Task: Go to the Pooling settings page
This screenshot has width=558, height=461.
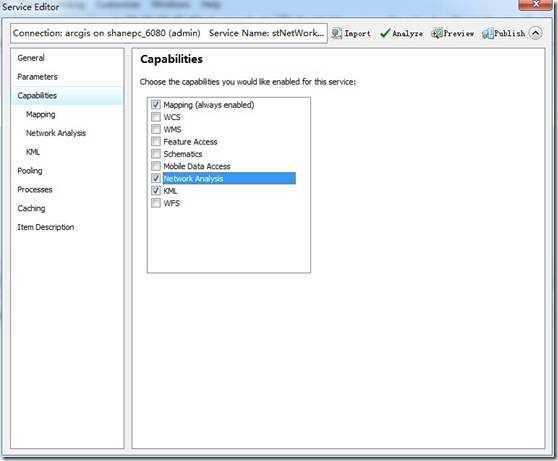Action: pos(30,171)
